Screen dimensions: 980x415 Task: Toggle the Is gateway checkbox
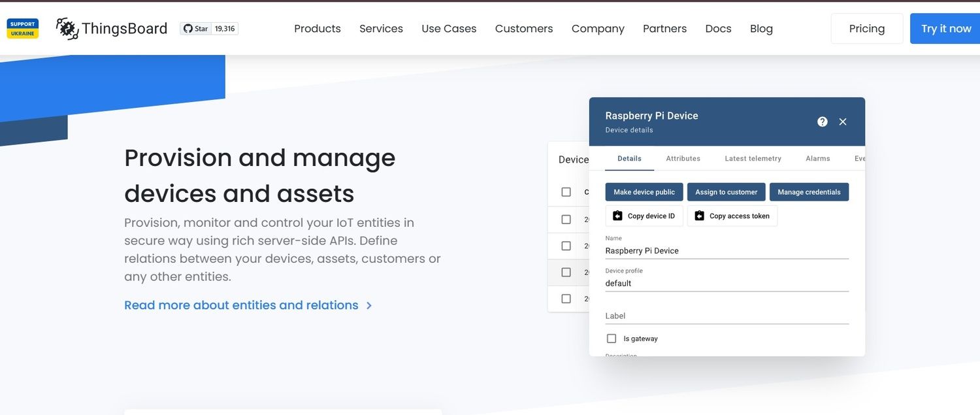pos(612,339)
